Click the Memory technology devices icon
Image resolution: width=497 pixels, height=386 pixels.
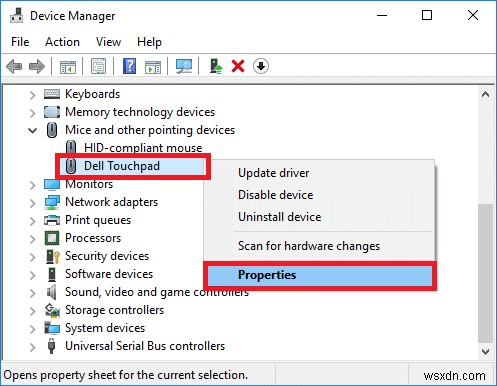[52, 112]
